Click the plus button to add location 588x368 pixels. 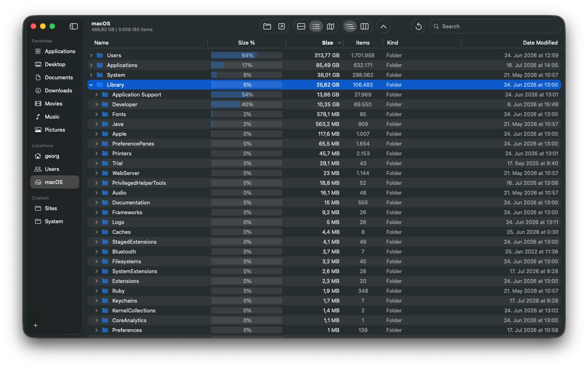tap(36, 325)
